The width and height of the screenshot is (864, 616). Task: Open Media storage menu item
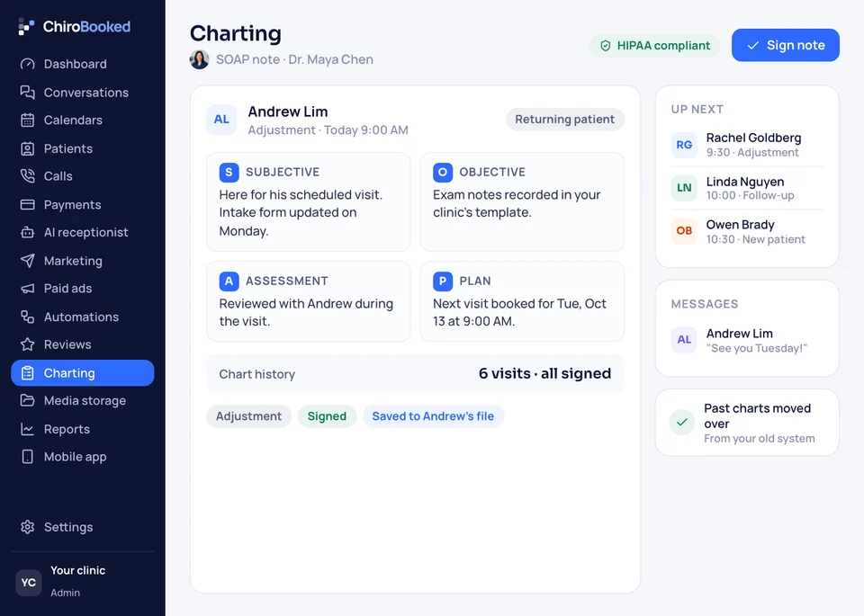click(x=83, y=401)
